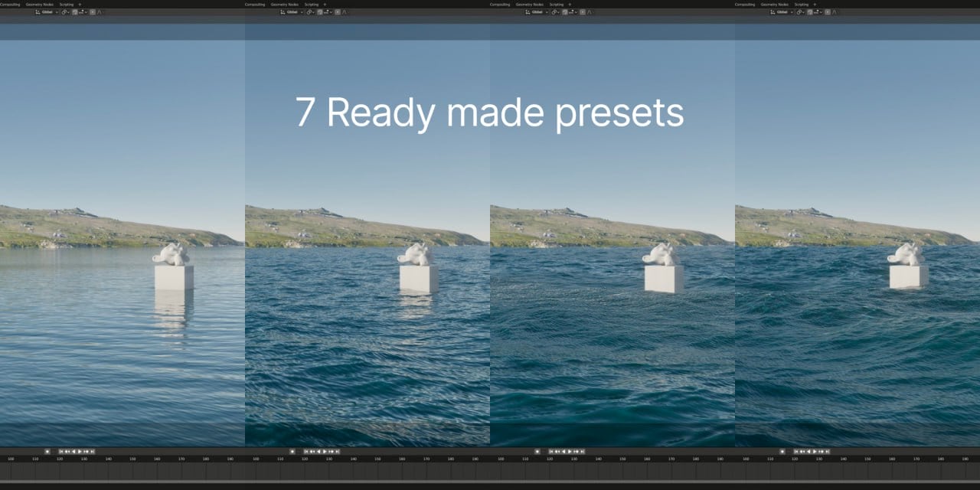This screenshot has width=980, height=490.
Task: Switch to the Scripting workspace tab
Action: pyautogui.click(x=65, y=4)
